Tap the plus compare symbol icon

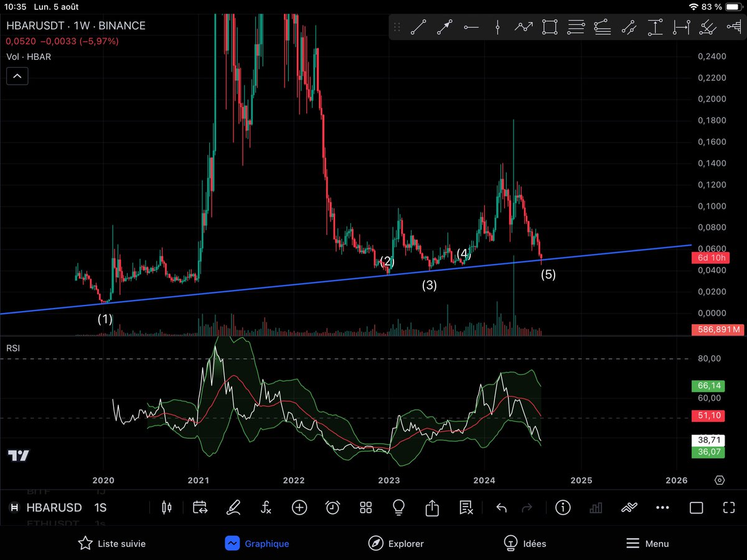coord(299,508)
